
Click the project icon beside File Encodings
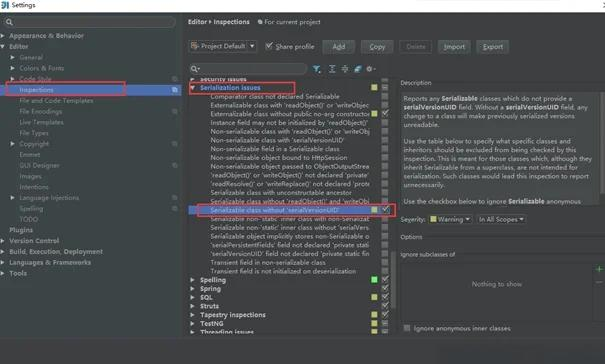(x=175, y=111)
